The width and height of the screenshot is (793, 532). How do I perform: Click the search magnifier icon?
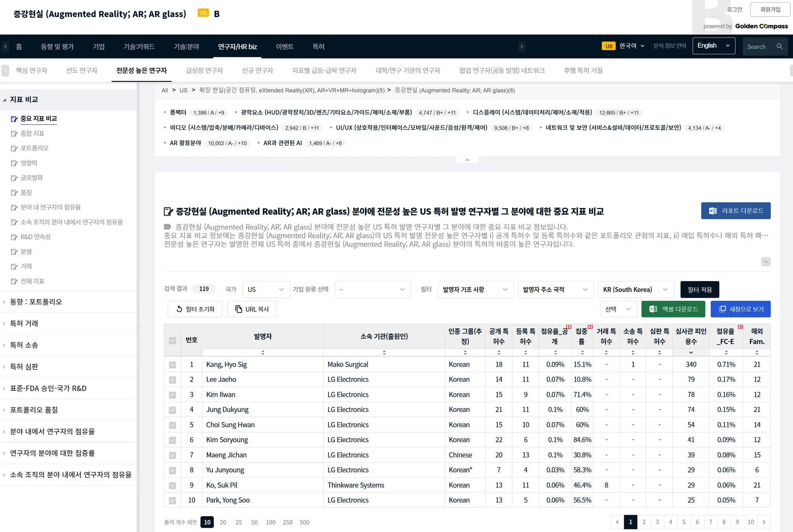pyautogui.click(x=779, y=46)
